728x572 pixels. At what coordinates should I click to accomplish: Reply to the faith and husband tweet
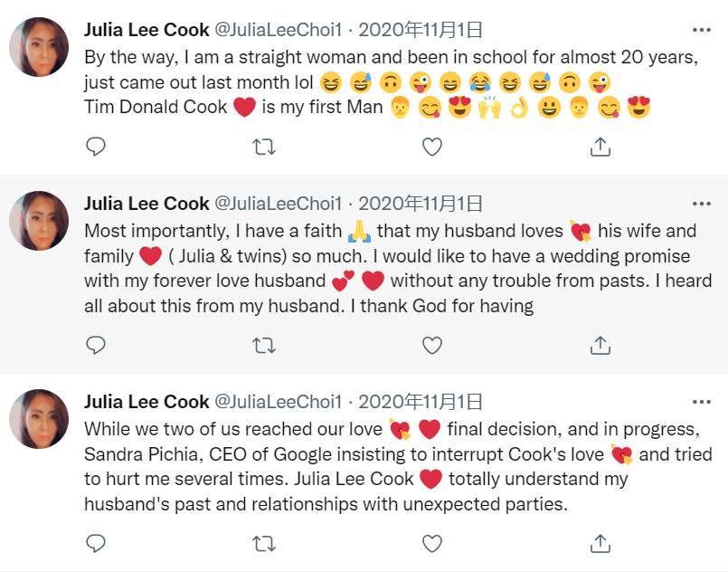click(x=96, y=345)
